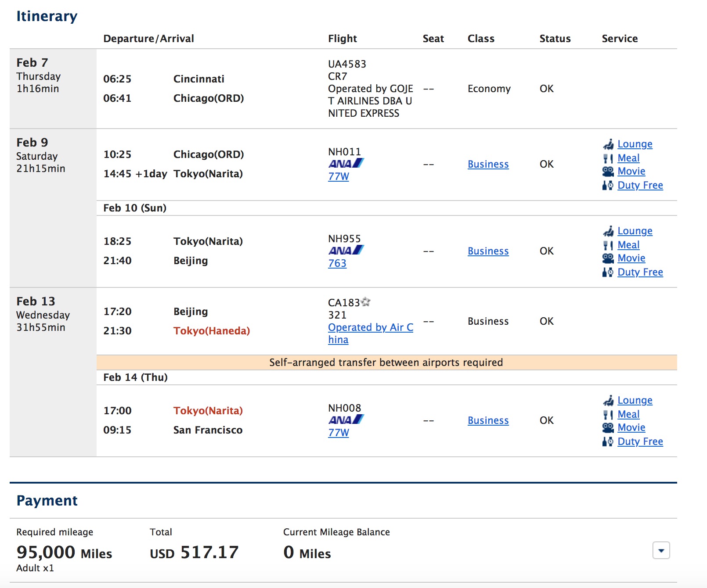Open Business class details for Chicago–Tokyo flight
The height and width of the screenshot is (588, 707).
(x=488, y=164)
